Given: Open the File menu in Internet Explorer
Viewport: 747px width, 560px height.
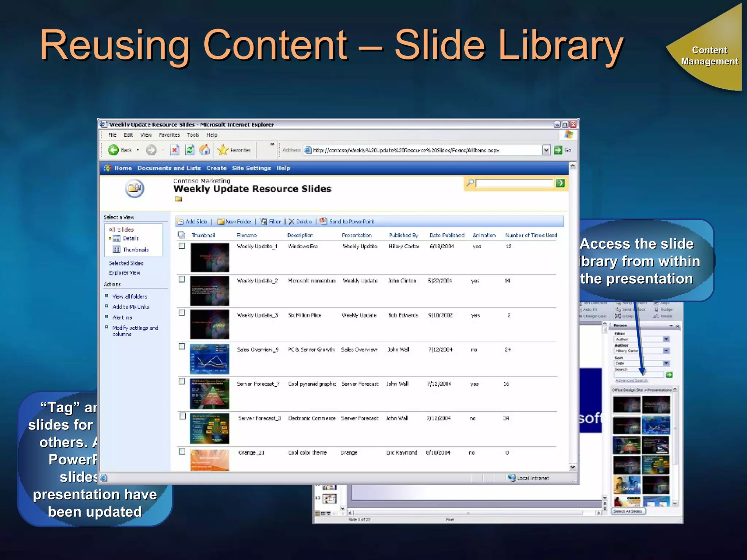Looking at the screenshot, I should (112, 135).
